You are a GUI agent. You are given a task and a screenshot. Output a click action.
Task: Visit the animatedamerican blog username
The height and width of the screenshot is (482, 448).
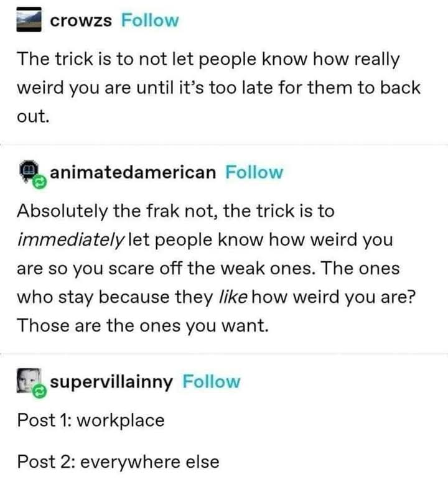coord(133,172)
